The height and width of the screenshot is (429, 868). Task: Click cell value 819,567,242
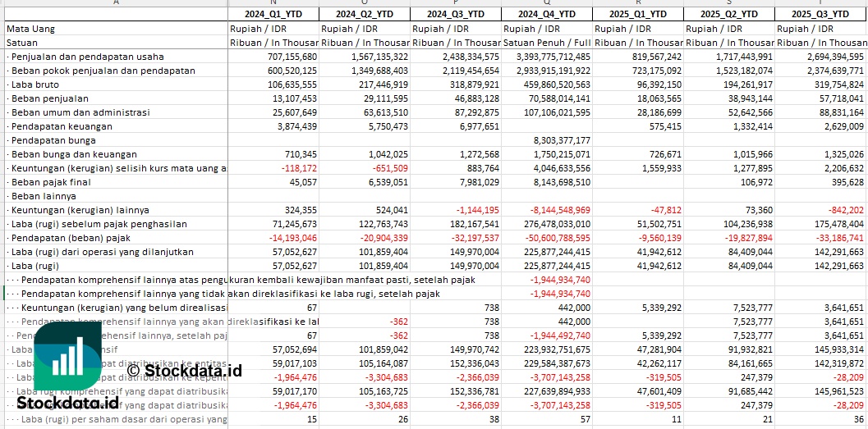[x=657, y=57]
